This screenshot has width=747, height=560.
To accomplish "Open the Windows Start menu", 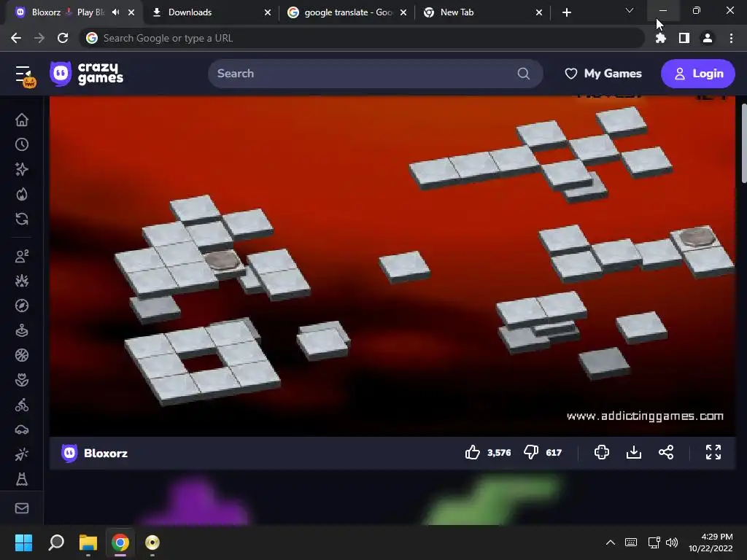I will coord(23,542).
